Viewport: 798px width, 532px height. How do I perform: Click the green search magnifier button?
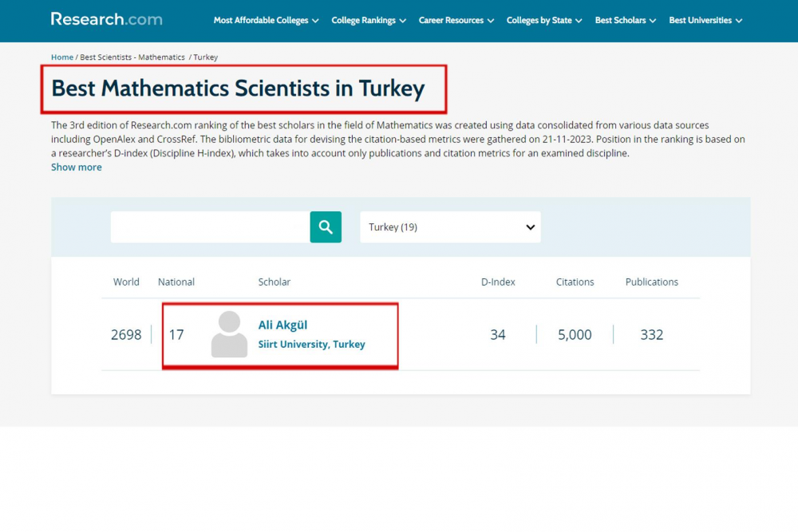[x=326, y=227]
